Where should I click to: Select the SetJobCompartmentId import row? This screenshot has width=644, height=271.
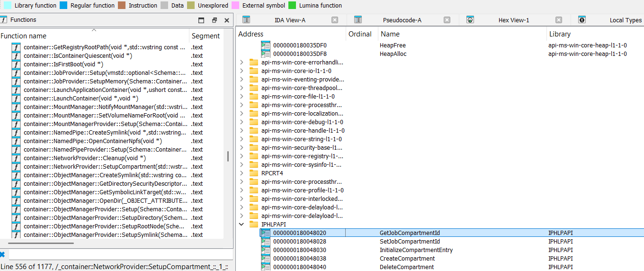[x=410, y=242]
